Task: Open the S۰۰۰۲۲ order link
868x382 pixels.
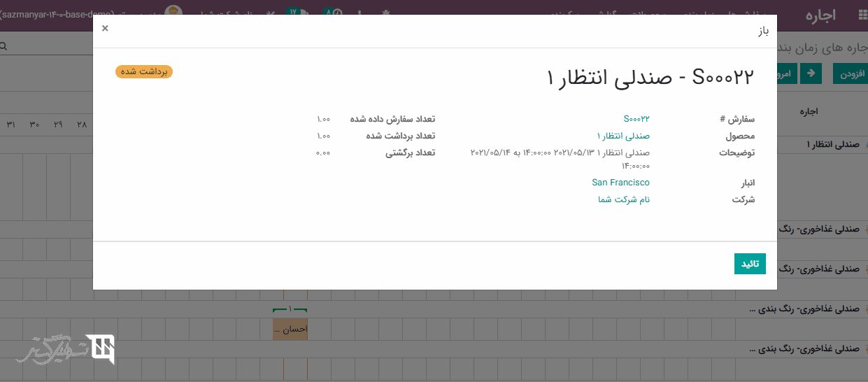Action: click(x=636, y=118)
